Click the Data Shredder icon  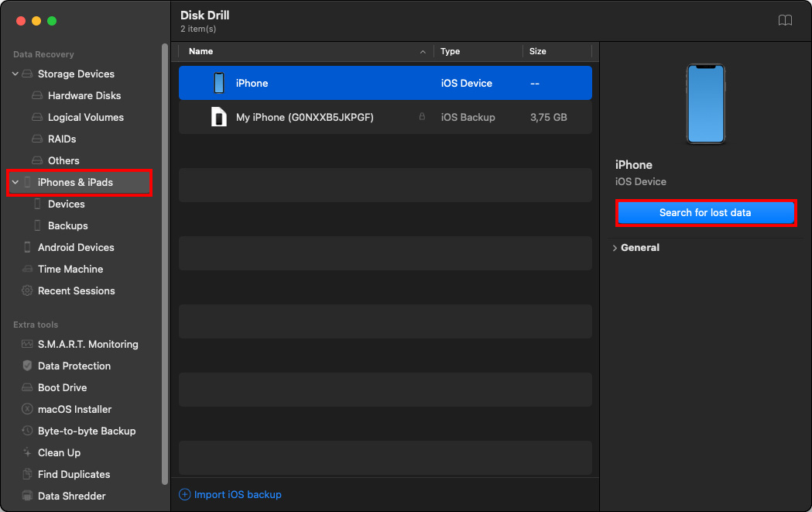(27, 496)
